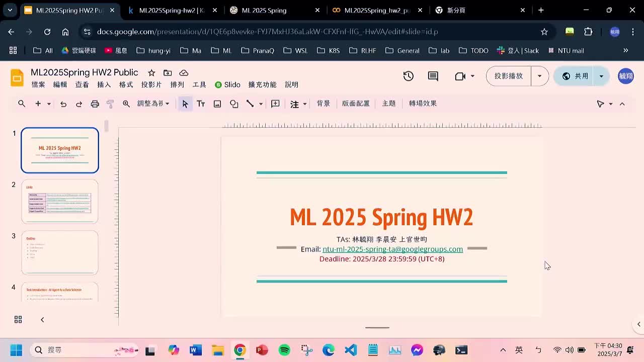Add a new slide with plus icon
Screen dimensions: 644x362
(x=38, y=104)
